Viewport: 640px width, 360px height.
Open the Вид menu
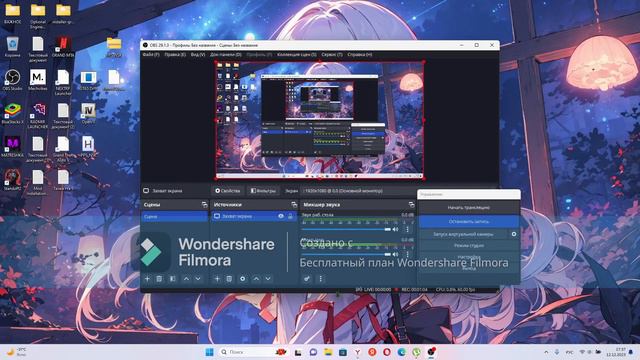click(198, 54)
